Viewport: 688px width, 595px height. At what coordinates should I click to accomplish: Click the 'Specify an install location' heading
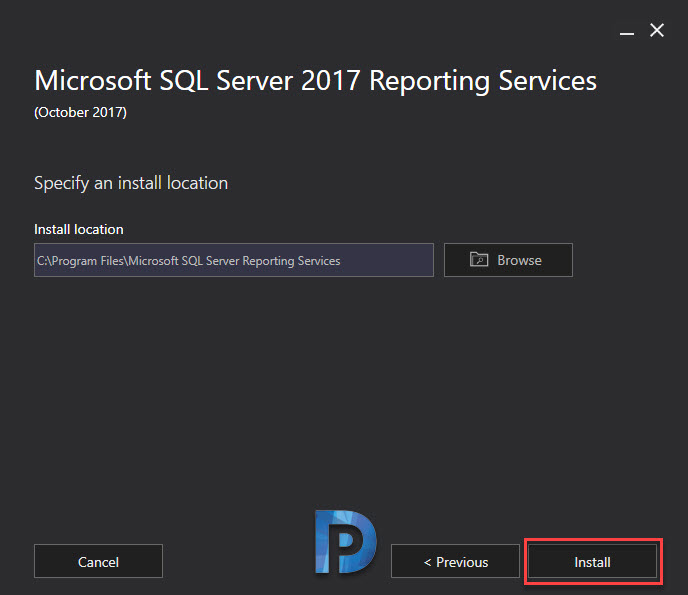coord(131,183)
